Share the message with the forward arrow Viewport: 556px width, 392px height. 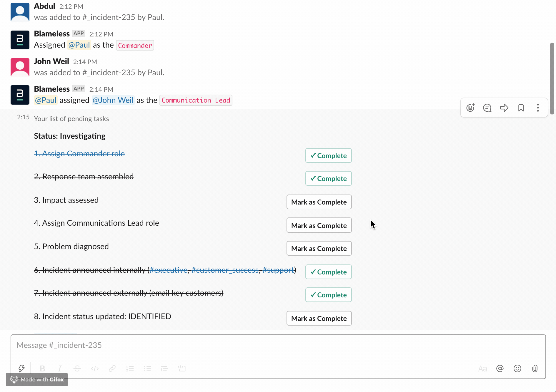point(504,108)
